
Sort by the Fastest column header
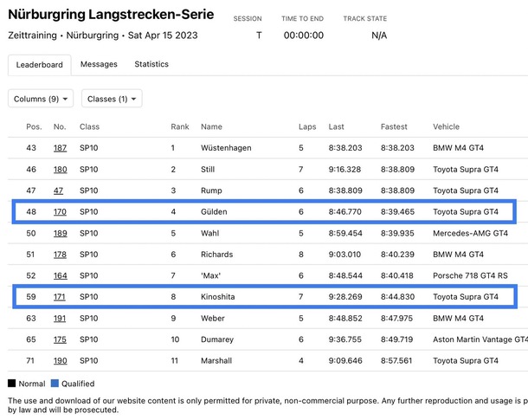394,126
